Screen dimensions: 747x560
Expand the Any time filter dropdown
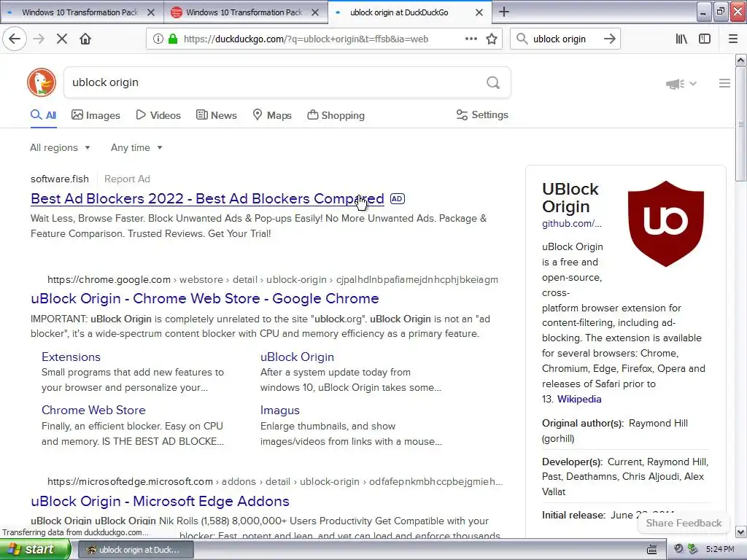136,147
